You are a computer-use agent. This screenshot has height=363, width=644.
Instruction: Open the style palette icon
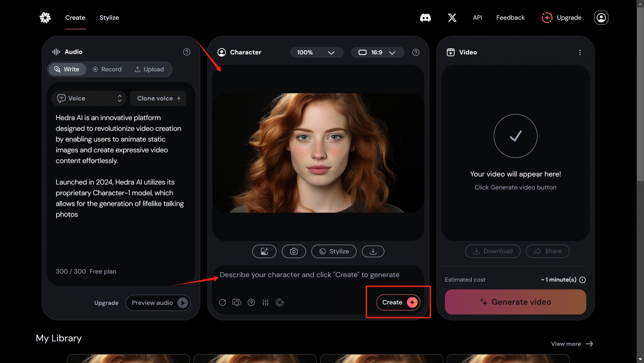pyautogui.click(x=280, y=302)
